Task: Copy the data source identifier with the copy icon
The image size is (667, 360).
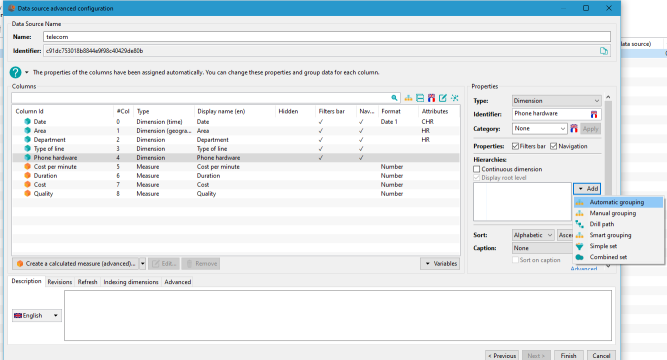Action: click(604, 51)
